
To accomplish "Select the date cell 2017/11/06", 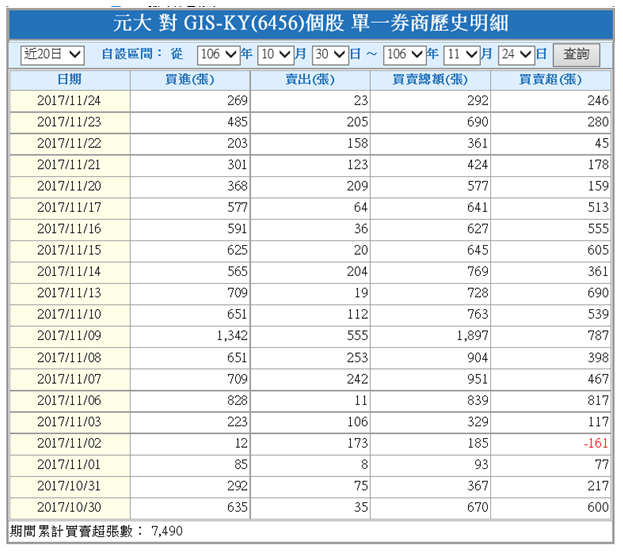I will point(70,401).
